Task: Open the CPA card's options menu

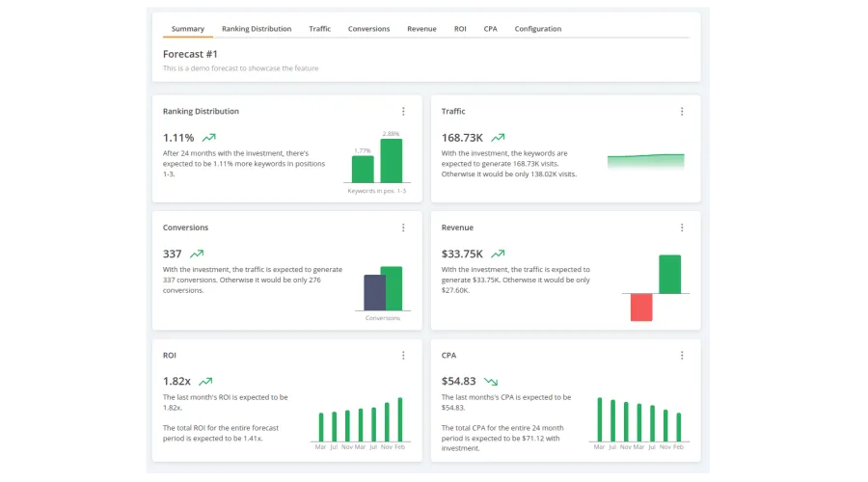Action: [682, 355]
